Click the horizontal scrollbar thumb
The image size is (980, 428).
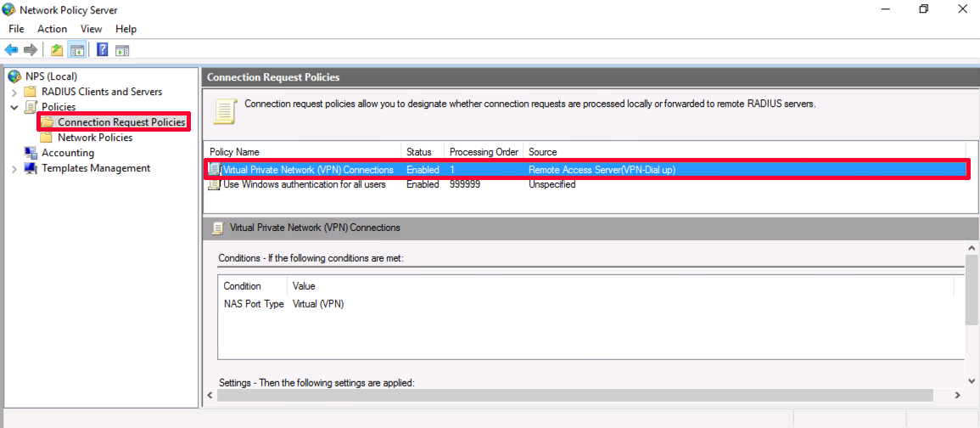click(x=574, y=396)
